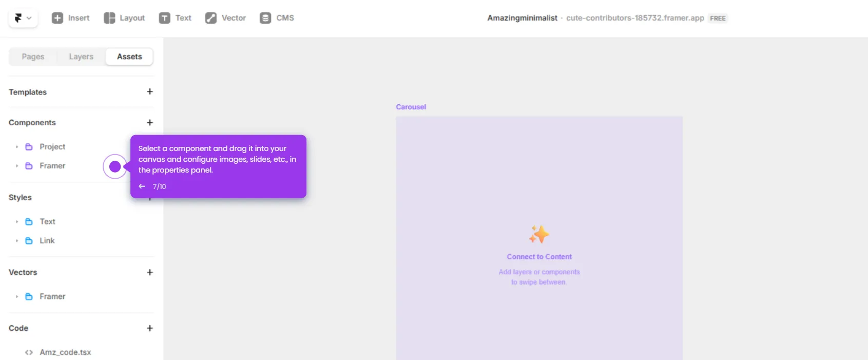
Task: Click the Link styles folder icon
Action: (29, 241)
